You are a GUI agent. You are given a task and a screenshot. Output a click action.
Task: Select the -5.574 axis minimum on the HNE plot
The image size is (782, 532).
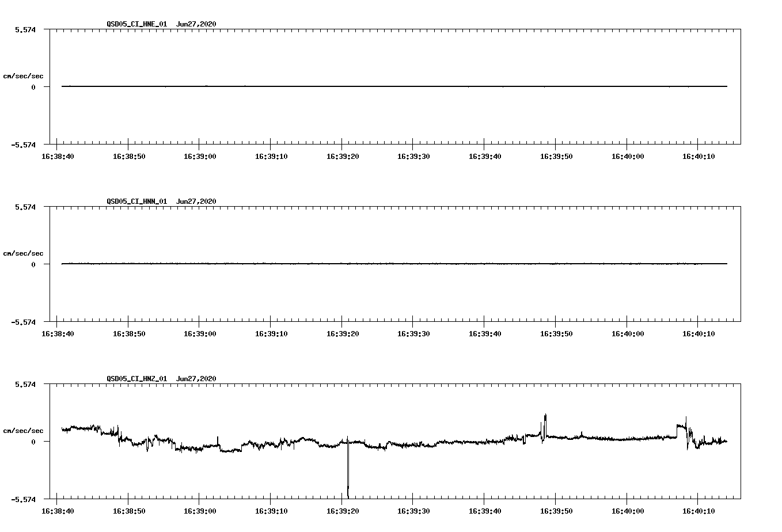tap(24, 145)
